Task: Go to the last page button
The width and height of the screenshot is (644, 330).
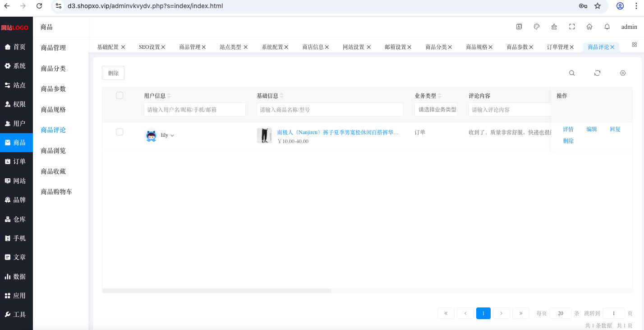Action: (521, 313)
